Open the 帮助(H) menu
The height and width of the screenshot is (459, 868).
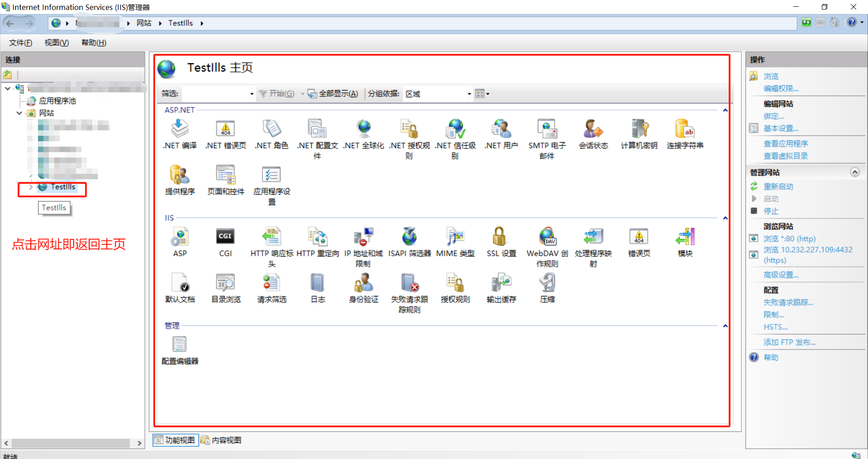[94, 43]
